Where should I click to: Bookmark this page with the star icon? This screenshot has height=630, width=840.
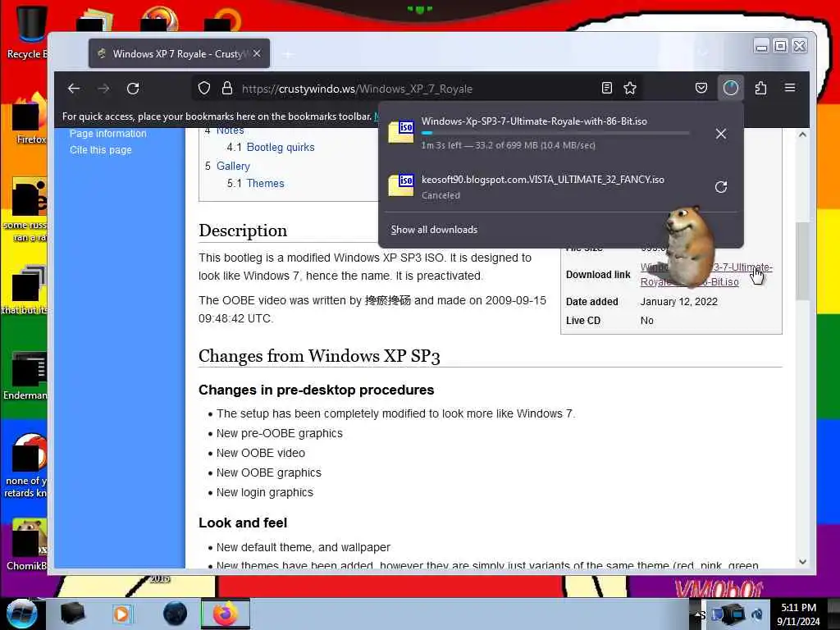point(630,89)
